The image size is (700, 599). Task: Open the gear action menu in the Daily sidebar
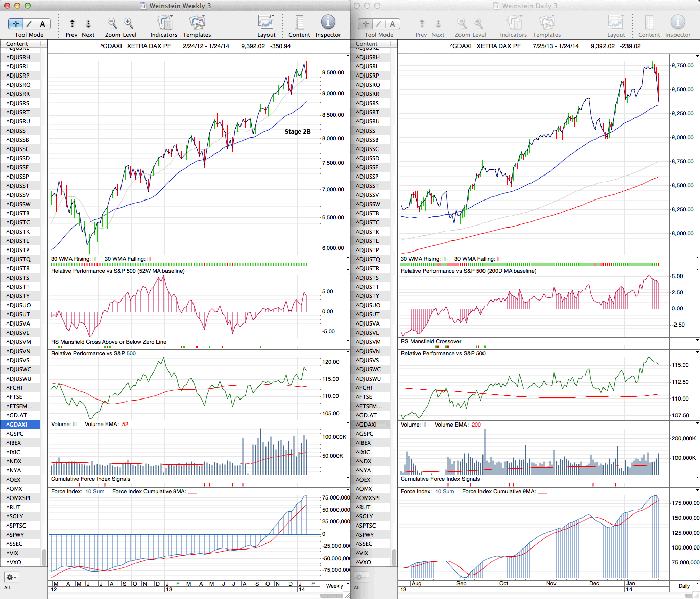361,577
